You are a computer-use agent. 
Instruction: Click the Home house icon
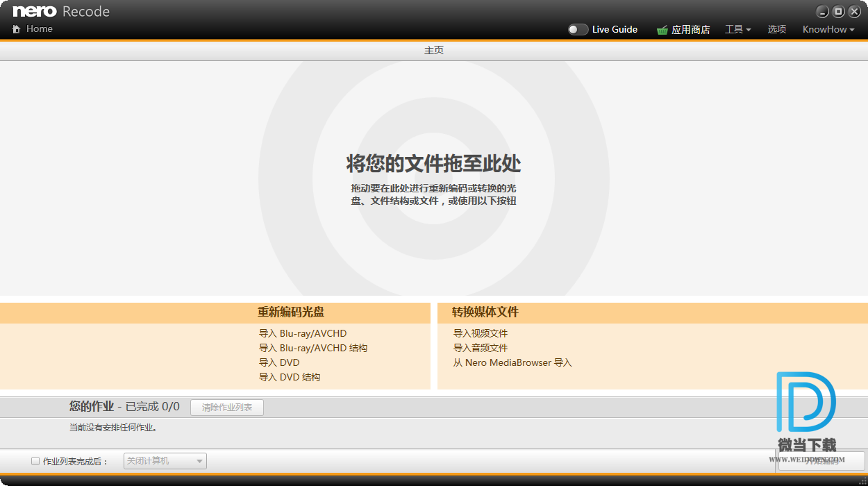pyautogui.click(x=17, y=29)
